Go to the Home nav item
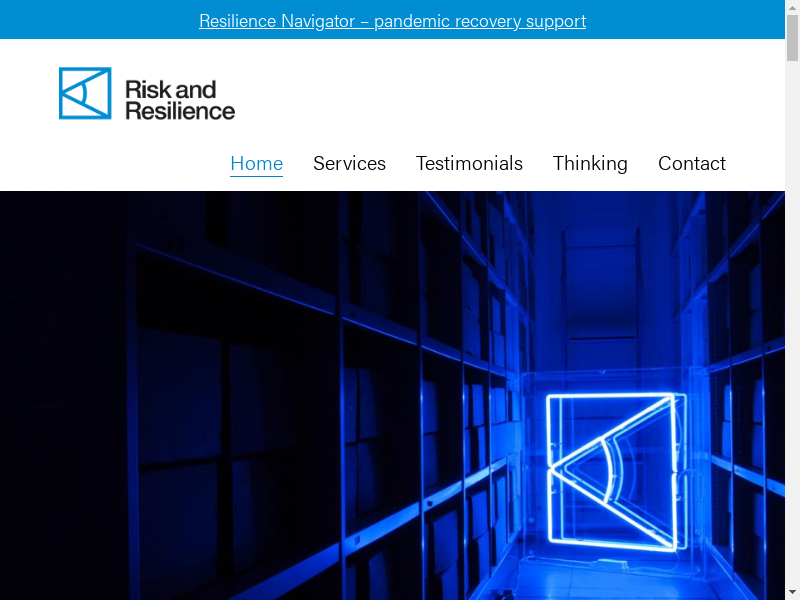This screenshot has height=600, width=800. (256, 163)
